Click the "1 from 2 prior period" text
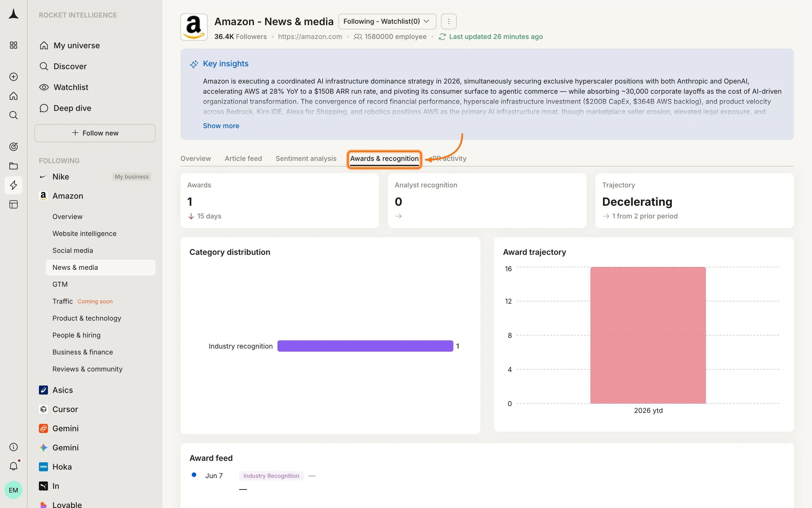812x508 pixels. click(645, 216)
